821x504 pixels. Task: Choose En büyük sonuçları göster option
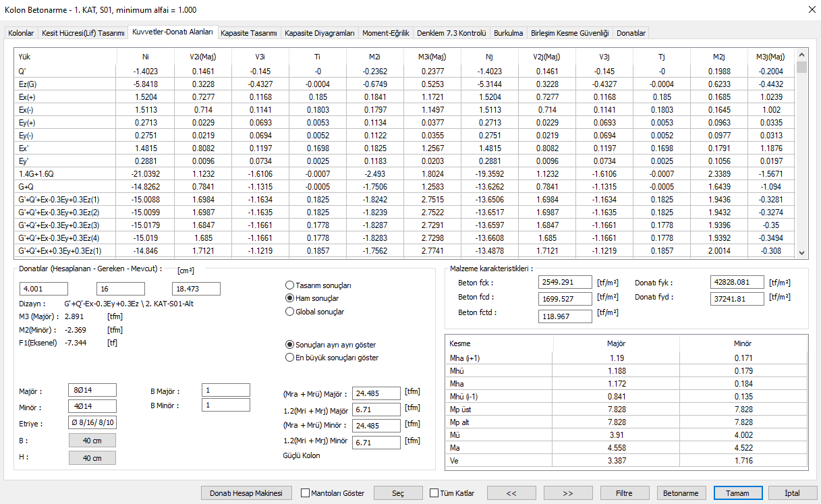(291, 358)
